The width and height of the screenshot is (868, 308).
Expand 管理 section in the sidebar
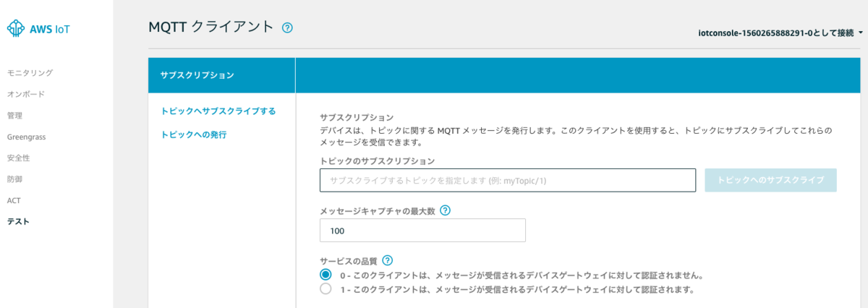pyautogui.click(x=14, y=115)
